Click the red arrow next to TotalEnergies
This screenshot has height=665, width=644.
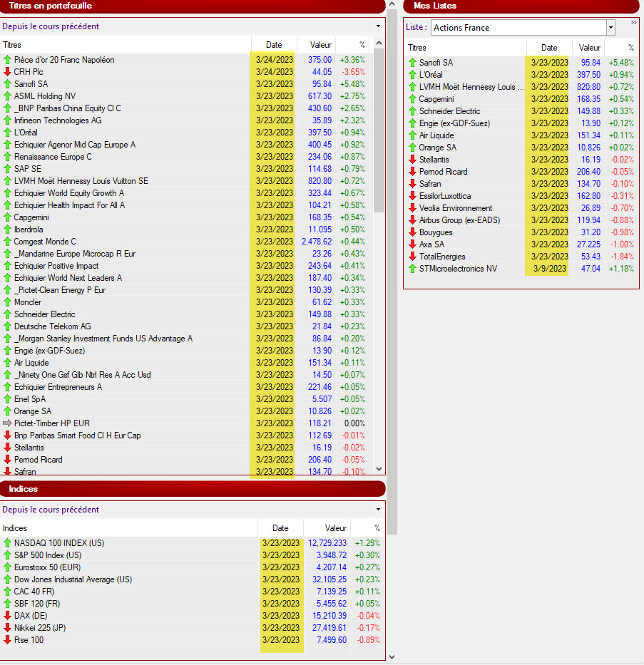(412, 257)
